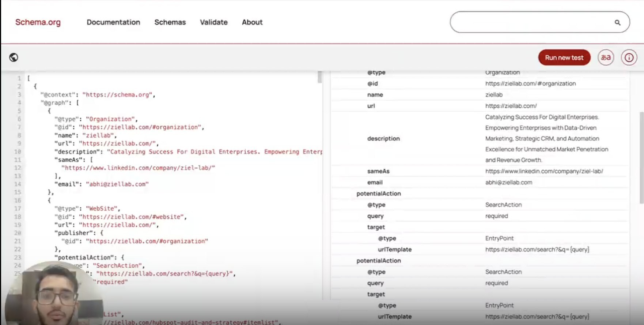Select the first SearchAction value
The width and height of the screenshot is (644, 325).
pyautogui.click(x=503, y=205)
